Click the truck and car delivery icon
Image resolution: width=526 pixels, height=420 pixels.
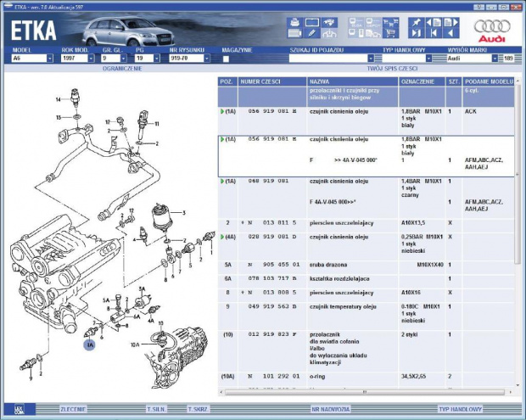[x=373, y=33]
